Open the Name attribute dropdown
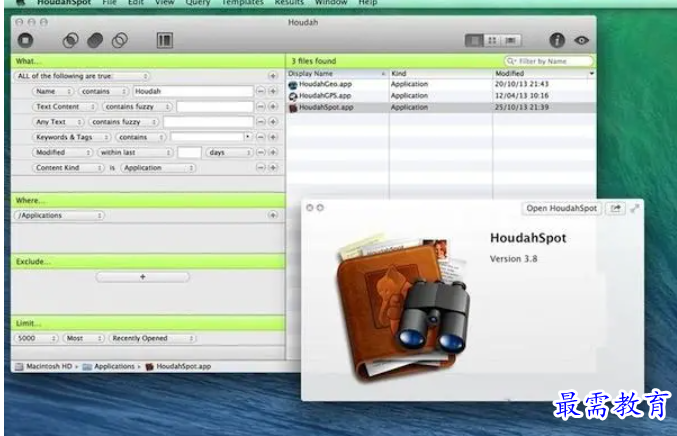677x436 pixels. tap(54, 92)
